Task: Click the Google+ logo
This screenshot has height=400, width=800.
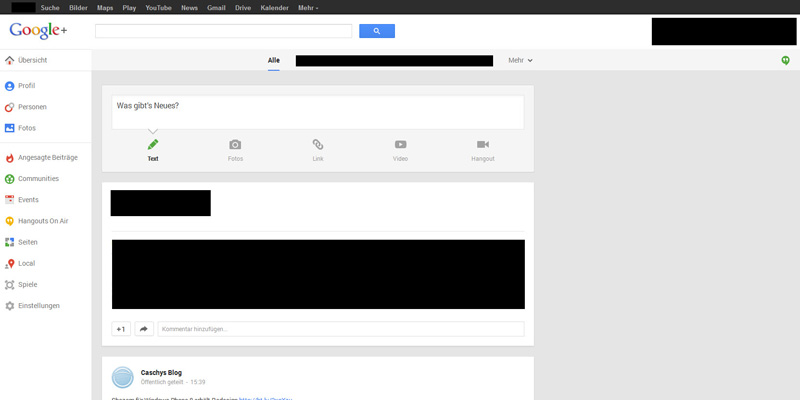Action: point(38,31)
